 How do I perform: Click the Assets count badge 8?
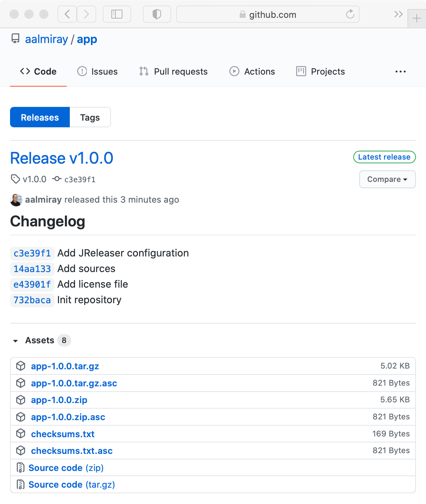point(64,340)
